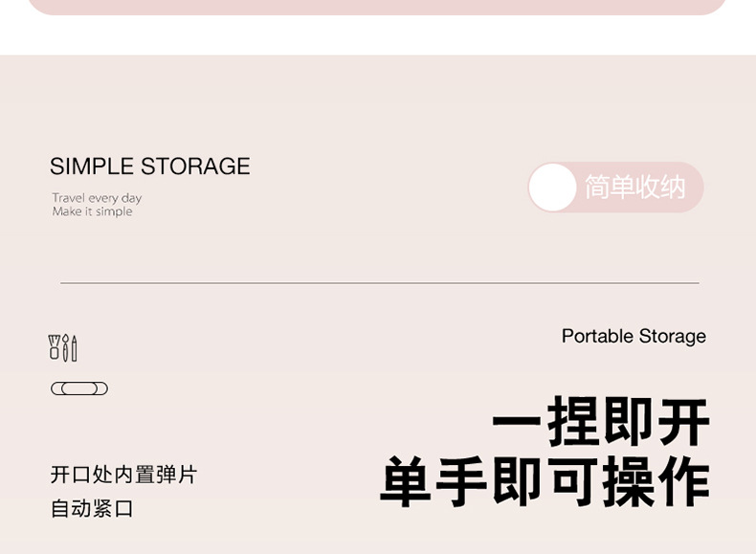
Task: Click the thin horizontal divider line
Action: (x=379, y=283)
